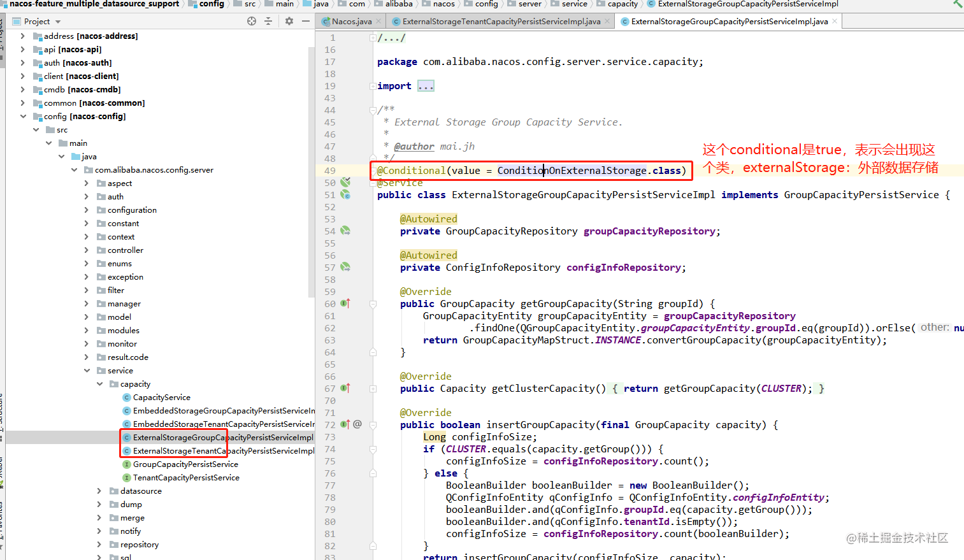Click alibaba in the breadcrumb bar
Image resolution: width=964 pixels, height=560 pixels.
coord(399,4)
